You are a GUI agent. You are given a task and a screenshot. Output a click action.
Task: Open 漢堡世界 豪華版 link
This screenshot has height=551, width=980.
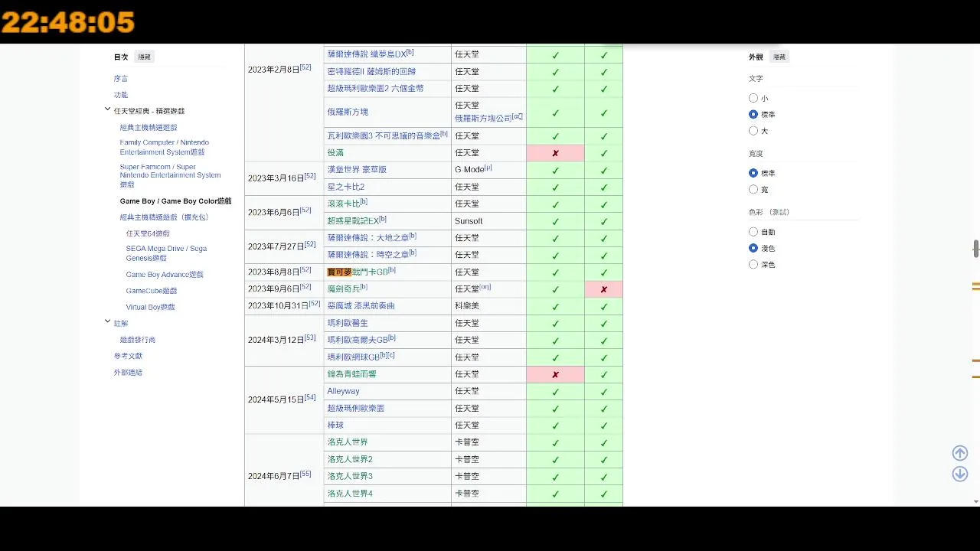tap(357, 170)
